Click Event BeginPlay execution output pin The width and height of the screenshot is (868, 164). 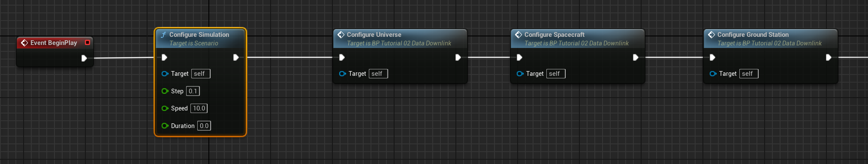(84, 58)
